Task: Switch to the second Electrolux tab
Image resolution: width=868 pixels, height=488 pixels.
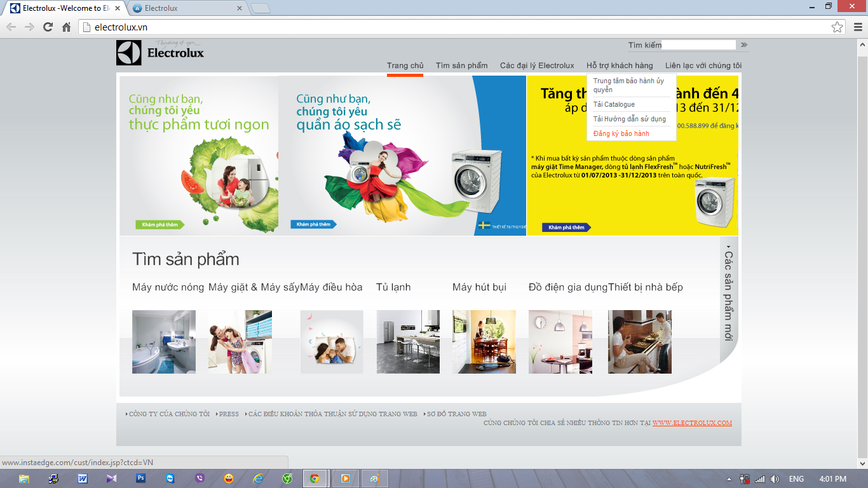Action: [x=188, y=8]
